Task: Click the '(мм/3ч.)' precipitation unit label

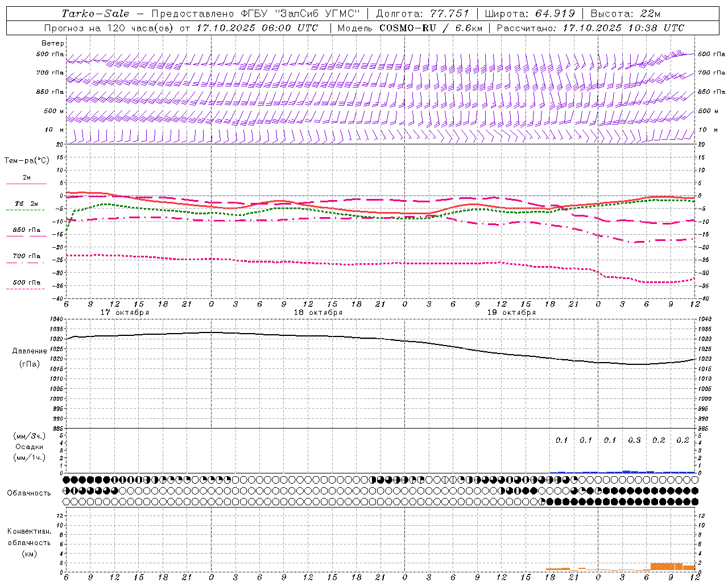Action: (30, 436)
